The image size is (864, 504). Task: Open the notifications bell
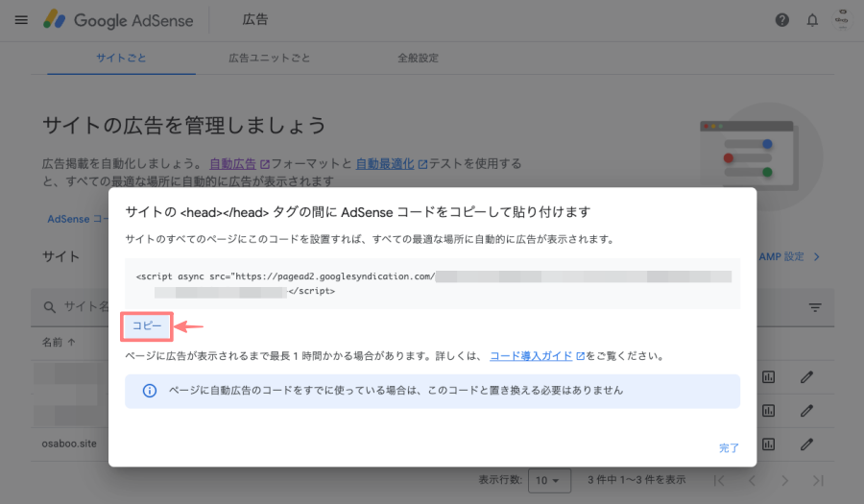[x=812, y=20]
